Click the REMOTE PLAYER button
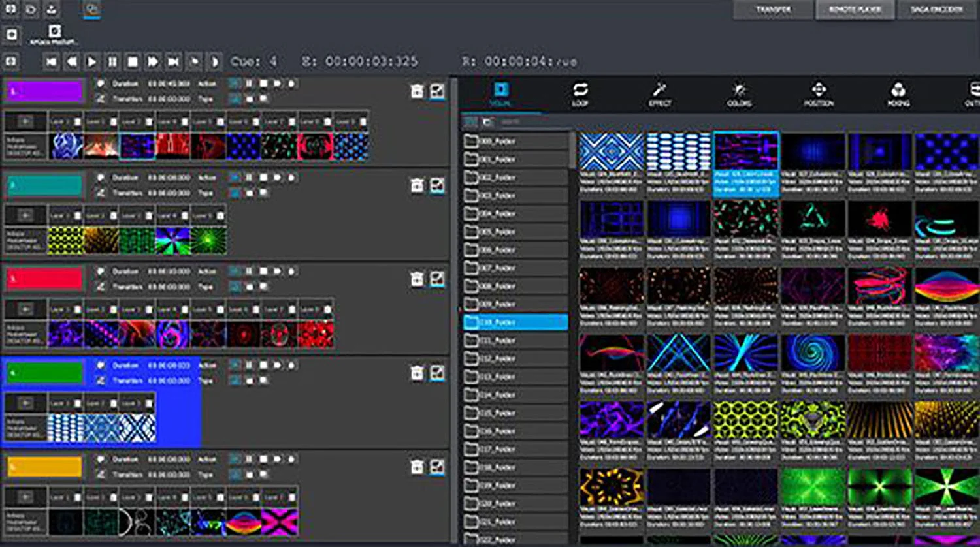 [855, 10]
